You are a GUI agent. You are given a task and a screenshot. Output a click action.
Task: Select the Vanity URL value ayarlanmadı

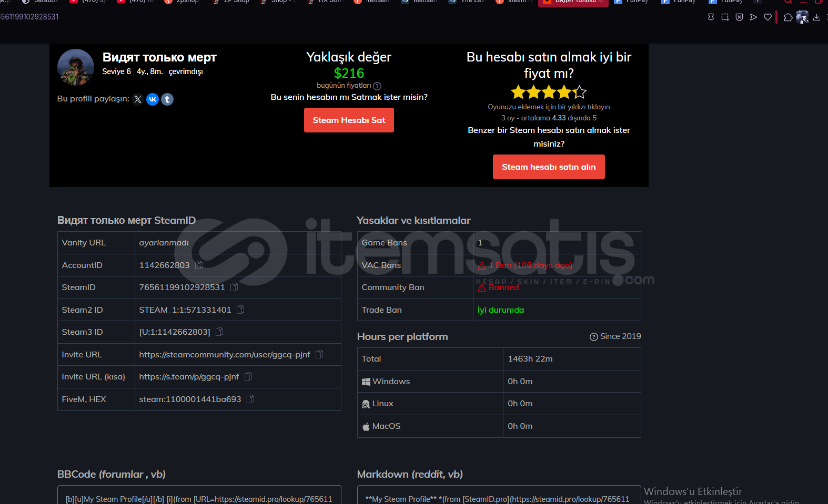[164, 242]
